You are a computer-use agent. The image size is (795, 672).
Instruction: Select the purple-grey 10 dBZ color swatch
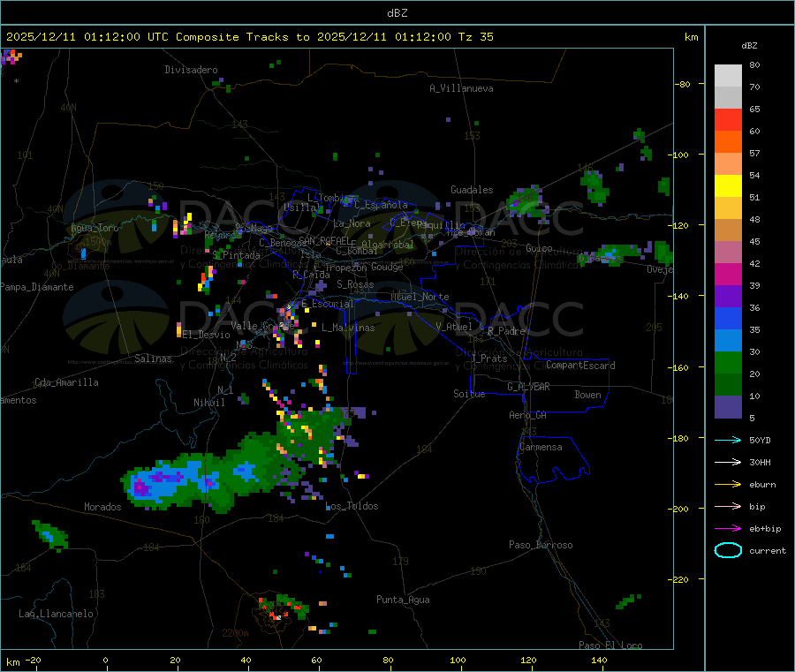(x=728, y=407)
